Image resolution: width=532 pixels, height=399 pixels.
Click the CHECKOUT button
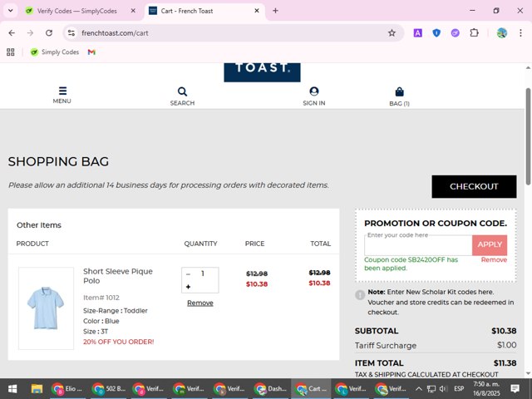(474, 186)
